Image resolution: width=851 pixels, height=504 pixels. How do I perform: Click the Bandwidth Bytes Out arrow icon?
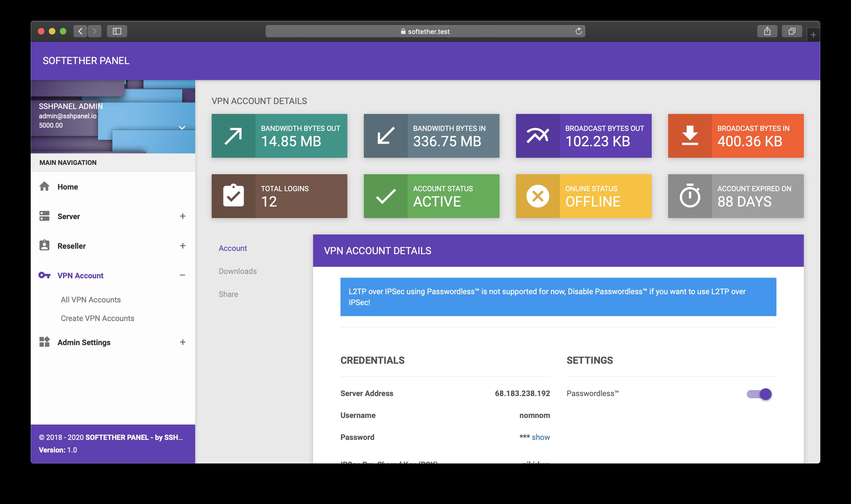click(x=233, y=136)
